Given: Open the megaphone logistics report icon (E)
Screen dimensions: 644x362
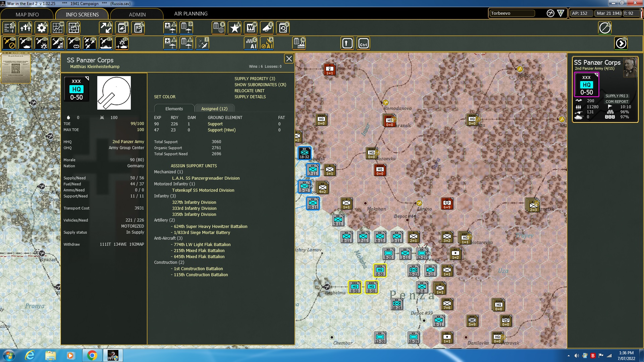Looking at the screenshot, I should (x=267, y=28).
